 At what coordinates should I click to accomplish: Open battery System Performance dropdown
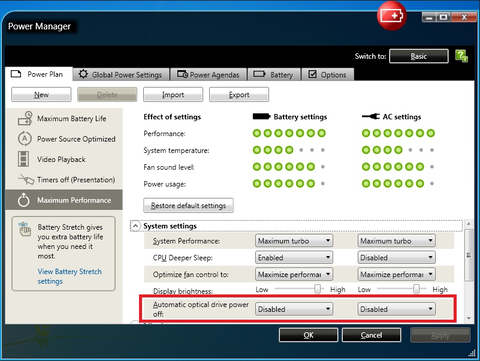pos(294,241)
